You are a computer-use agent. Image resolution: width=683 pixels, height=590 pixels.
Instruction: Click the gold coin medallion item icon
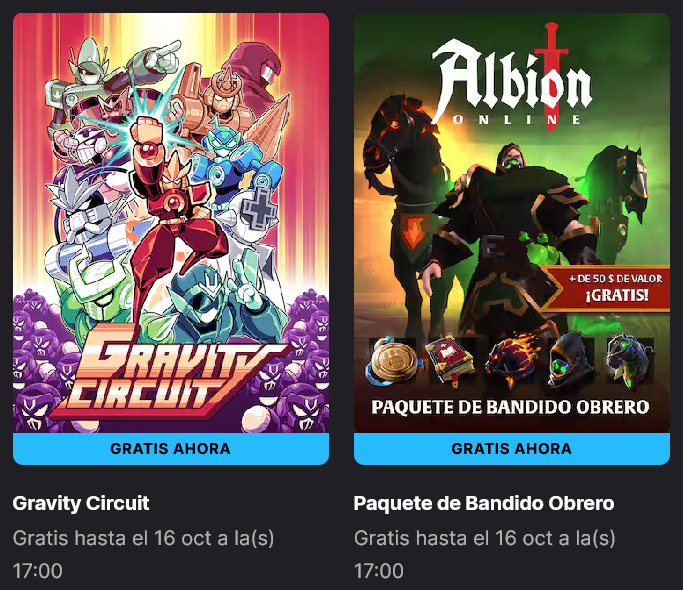pos(393,362)
